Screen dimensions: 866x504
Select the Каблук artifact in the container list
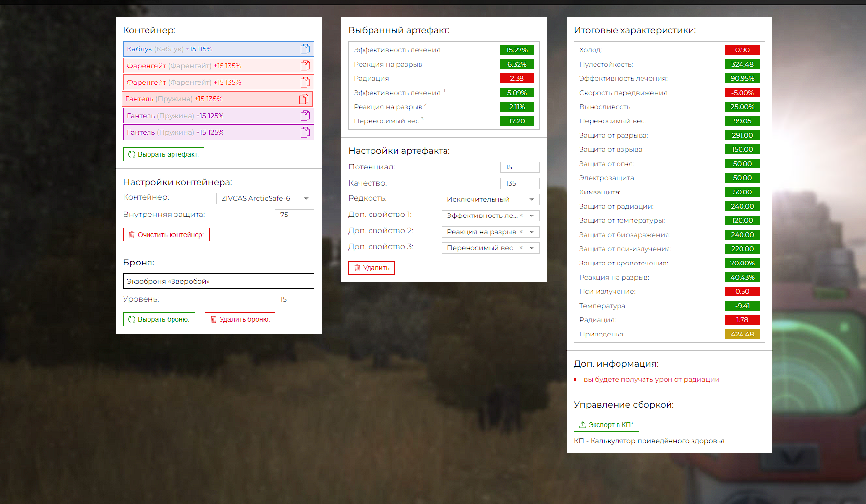(206, 49)
